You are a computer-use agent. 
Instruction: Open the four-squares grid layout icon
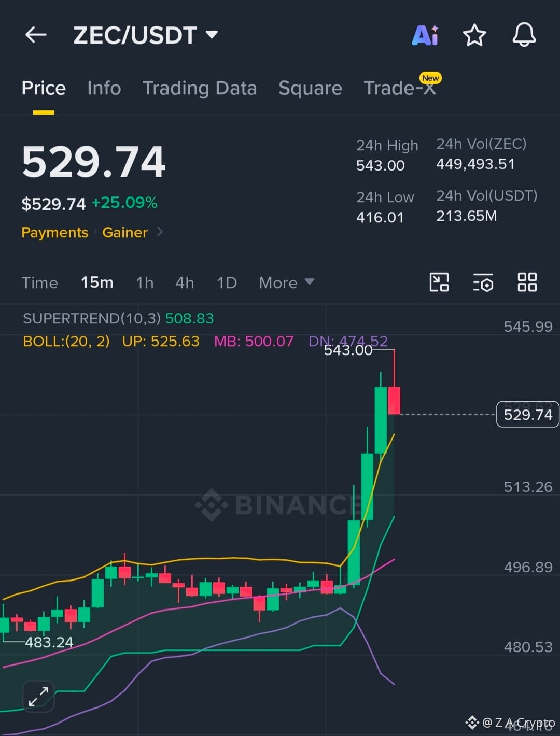(x=527, y=282)
